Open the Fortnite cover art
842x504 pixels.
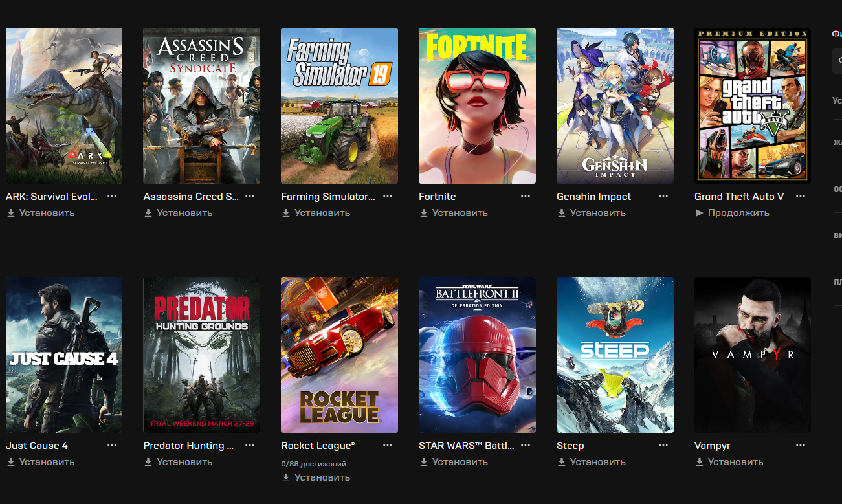point(478,105)
